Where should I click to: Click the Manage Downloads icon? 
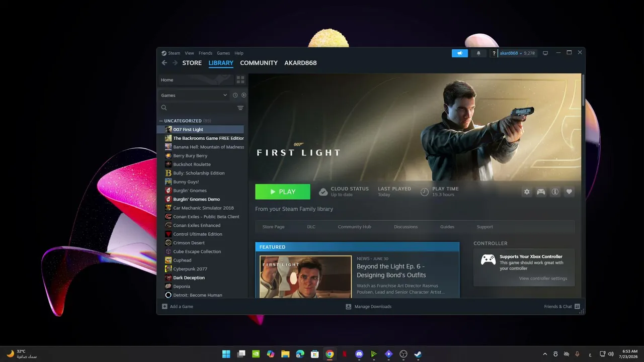pos(348,306)
